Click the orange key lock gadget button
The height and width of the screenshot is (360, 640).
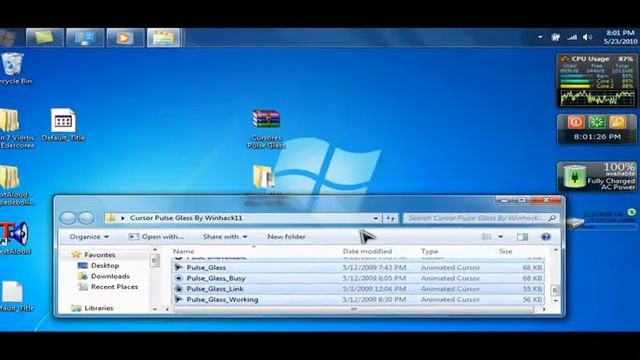(618, 122)
